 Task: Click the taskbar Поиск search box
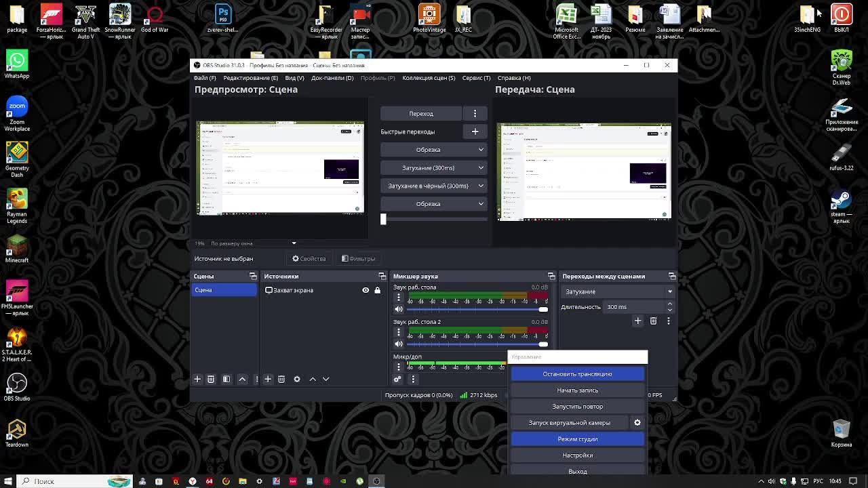point(73,481)
